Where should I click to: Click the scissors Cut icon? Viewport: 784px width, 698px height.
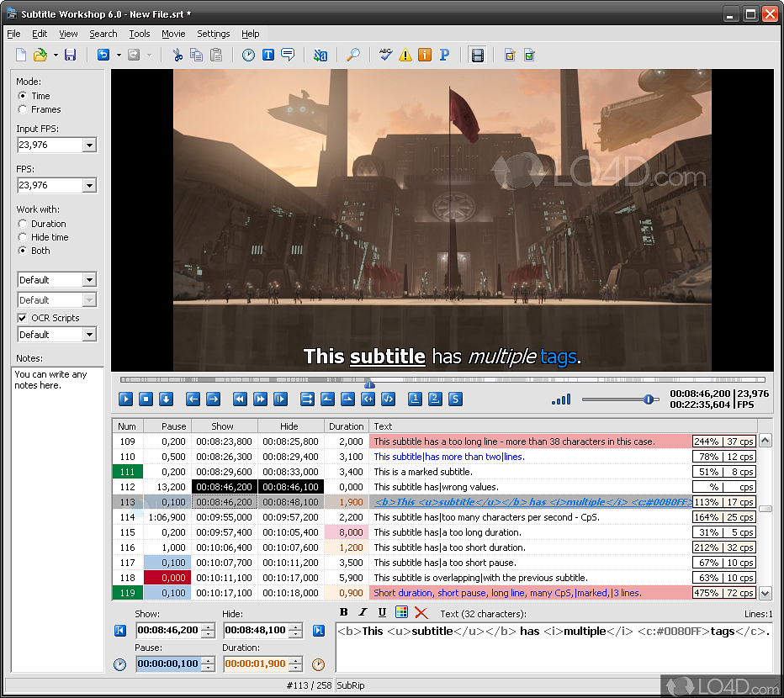click(x=177, y=56)
